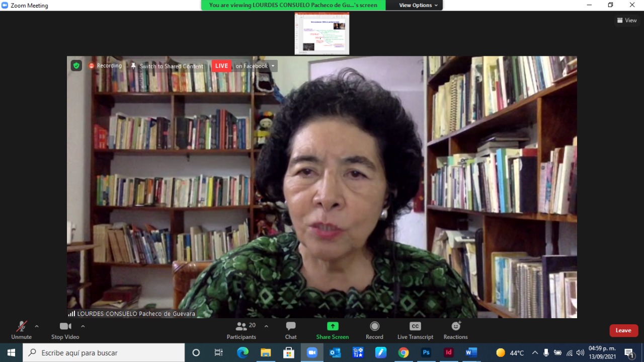
Task: Click the green encryption shield icon
Action: 76,65
